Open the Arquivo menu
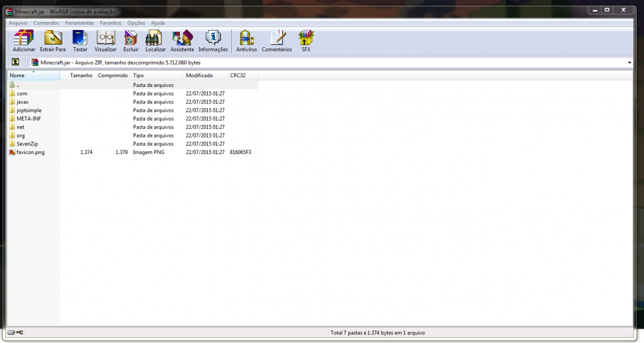 click(x=18, y=23)
